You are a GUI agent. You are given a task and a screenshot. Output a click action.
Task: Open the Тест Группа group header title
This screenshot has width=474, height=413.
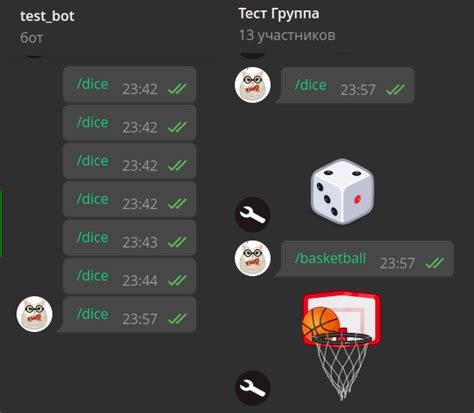(279, 14)
